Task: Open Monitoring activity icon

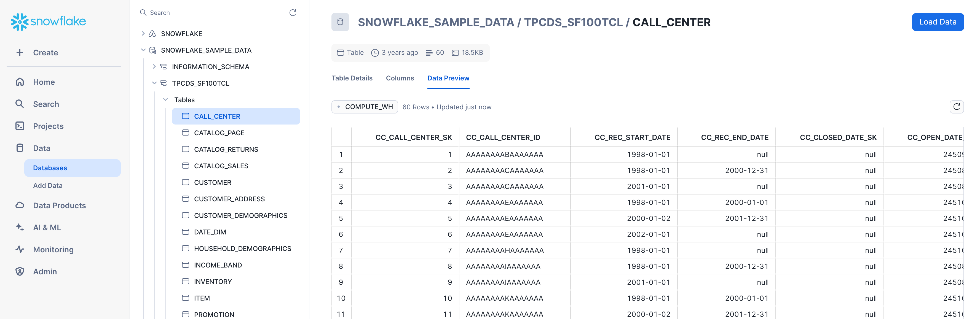Action: click(x=20, y=249)
